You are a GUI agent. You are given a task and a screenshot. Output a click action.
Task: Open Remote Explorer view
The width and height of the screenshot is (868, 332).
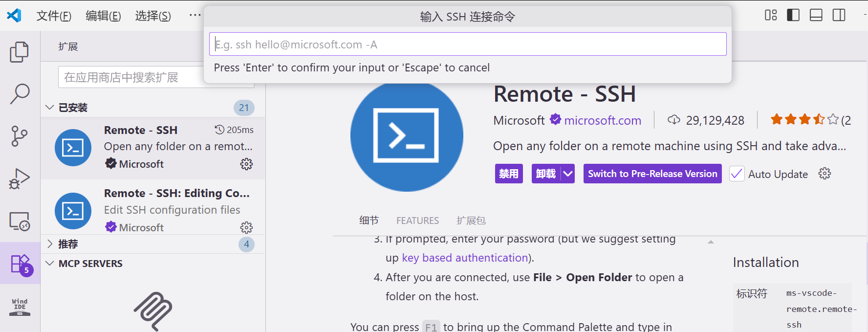coord(20,221)
